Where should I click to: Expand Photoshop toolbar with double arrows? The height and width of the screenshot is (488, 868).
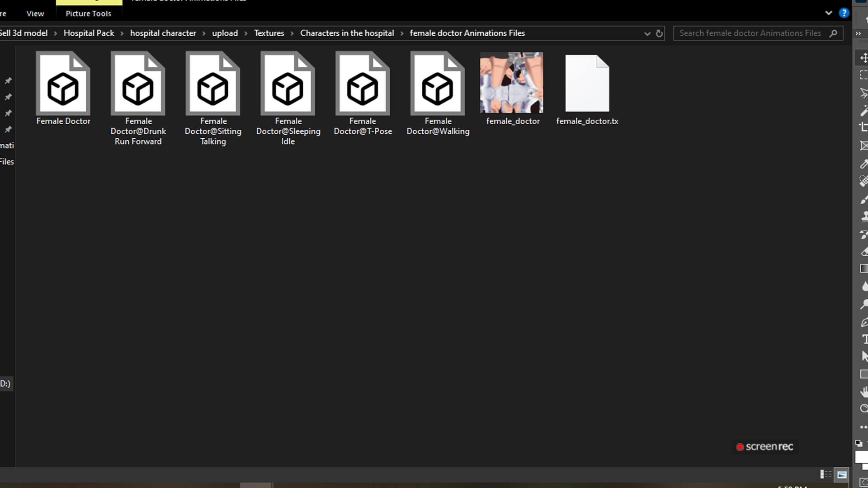[x=858, y=33]
